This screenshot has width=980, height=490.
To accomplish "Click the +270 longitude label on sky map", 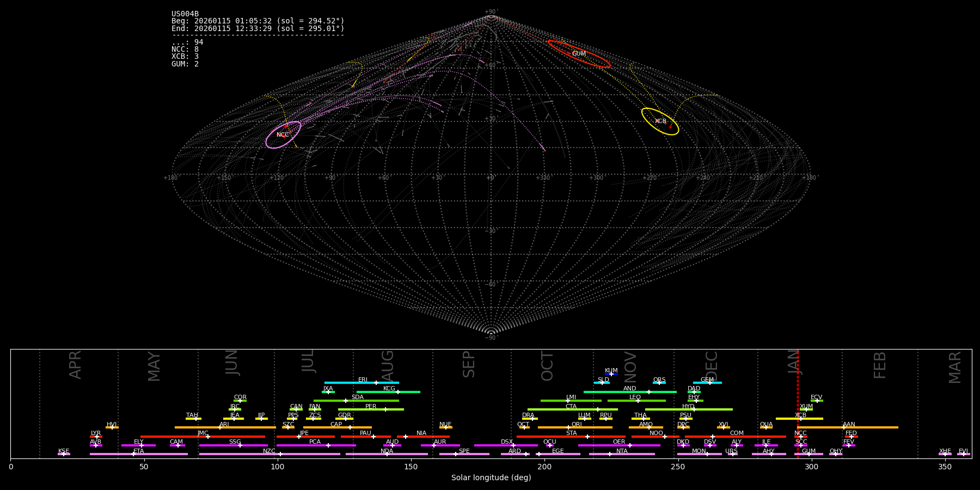I will coord(649,177).
